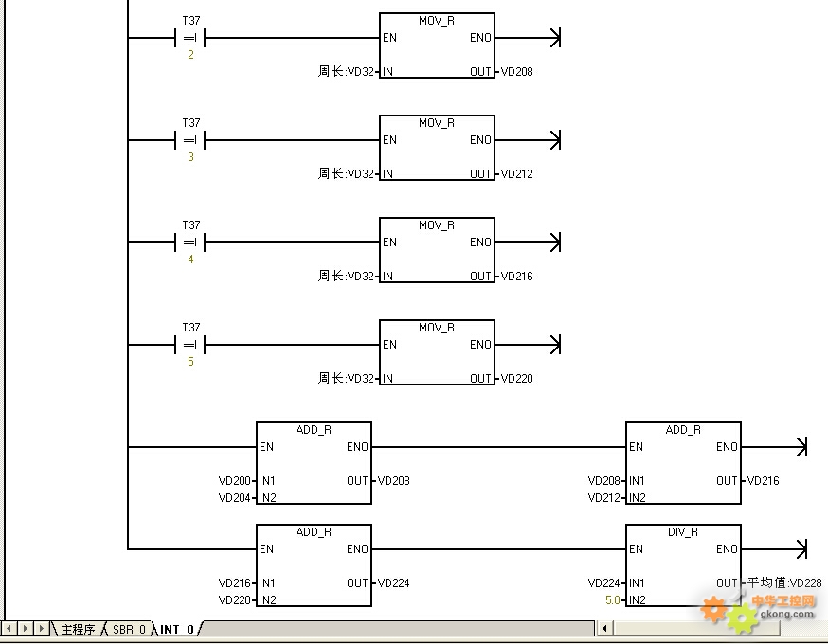The height and width of the screenshot is (644, 828).
Task: Click the VD220 IN2 operand of ADD_R
Action: pos(234,600)
